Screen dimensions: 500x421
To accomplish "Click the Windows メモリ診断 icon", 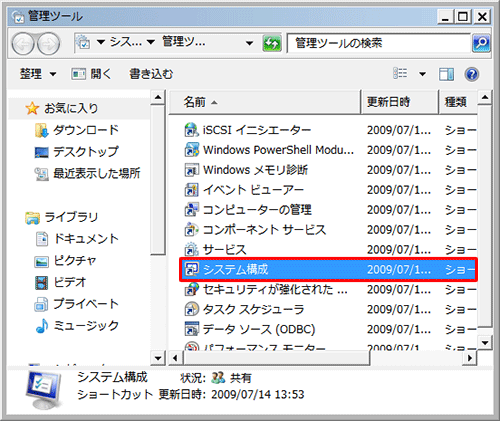I will coord(192,170).
